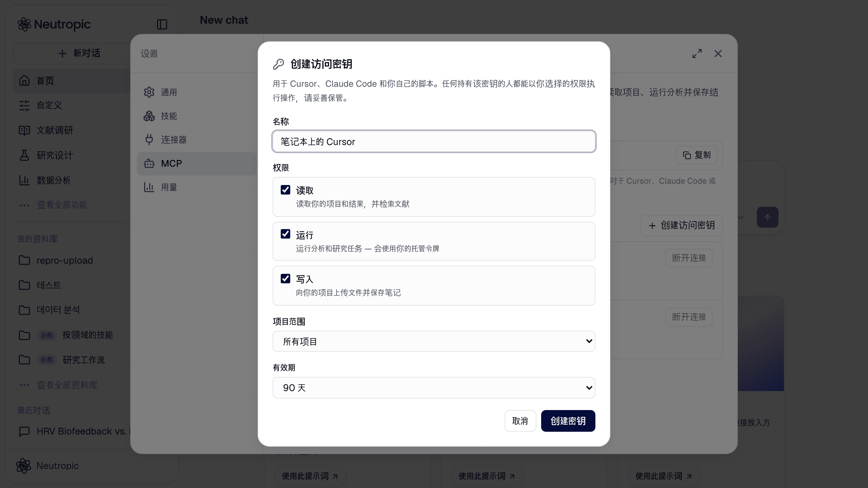The width and height of the screenshot is (868, 488).
Task: Select 技能 cubes icon in settings
Action: pos(149,116)
